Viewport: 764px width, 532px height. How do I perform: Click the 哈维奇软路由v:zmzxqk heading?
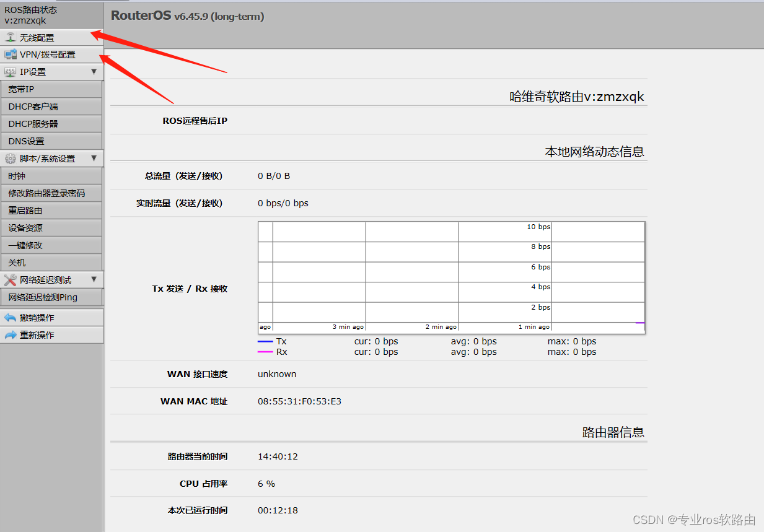[x=577, y=97]
